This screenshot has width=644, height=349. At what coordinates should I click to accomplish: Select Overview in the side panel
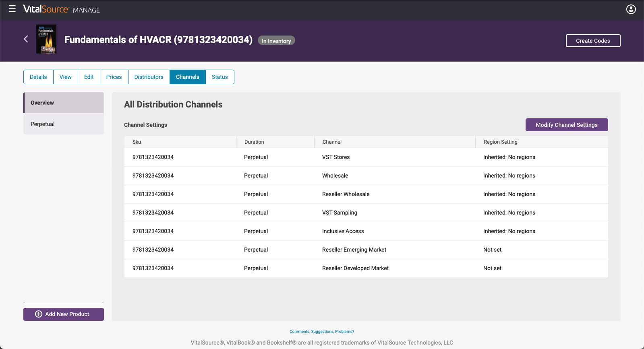point(64,103)
